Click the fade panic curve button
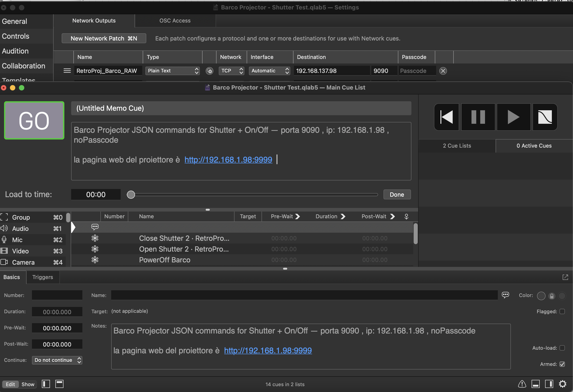This screenshot has height=392, width=573. (x=545, y=117)
